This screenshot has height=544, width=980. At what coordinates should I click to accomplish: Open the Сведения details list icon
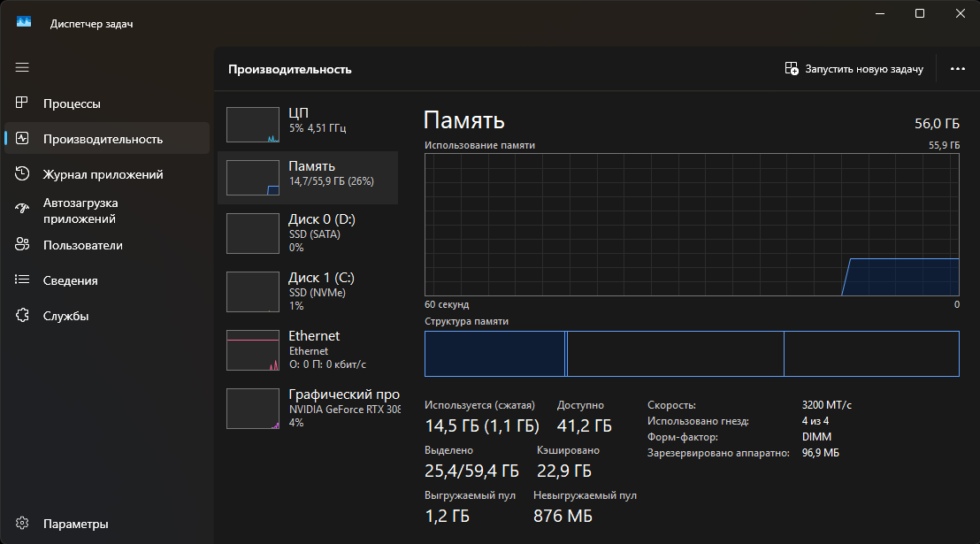pos(23,280)
